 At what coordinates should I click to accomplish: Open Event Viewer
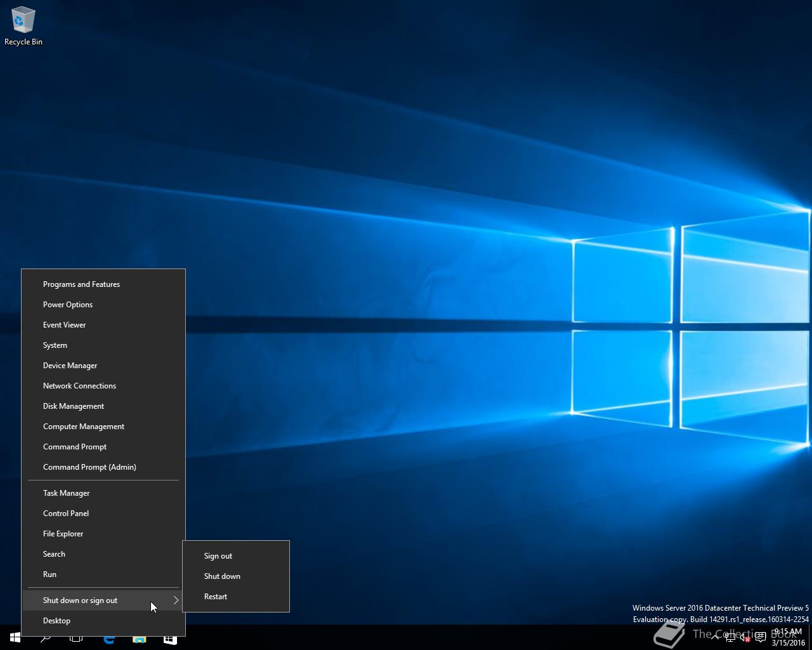(x=103, y=325)
